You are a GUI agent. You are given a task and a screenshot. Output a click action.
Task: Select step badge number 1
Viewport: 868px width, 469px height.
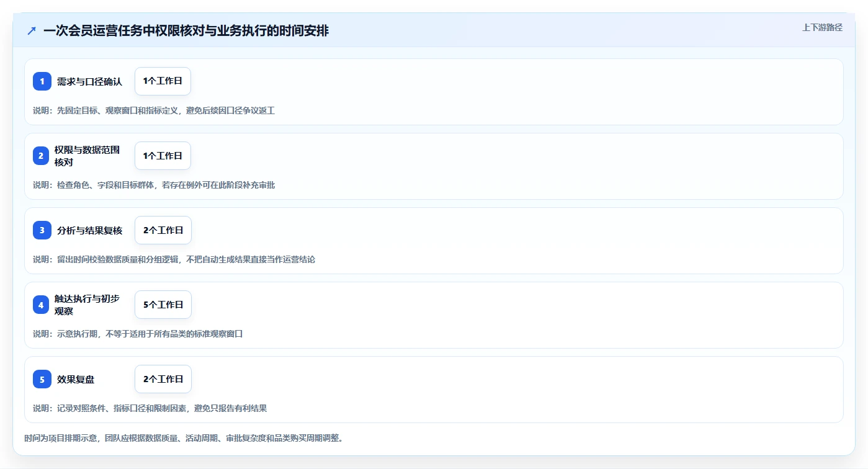coord(42,81)
